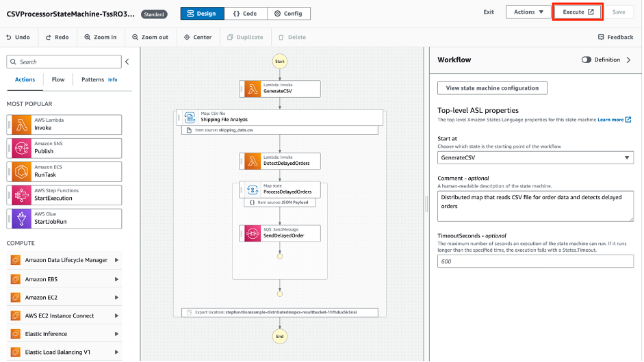Select the AWS Lambda Invoke icon

click(x=21, y=125)
